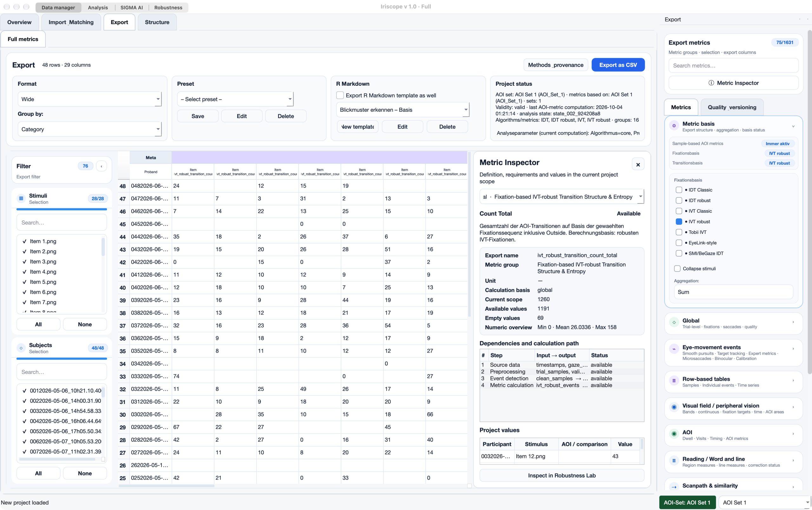Enable the SMI/BeGaze IDT fixation basis
This screenshot has width=812, height=510.
click(x=679, y=253)
